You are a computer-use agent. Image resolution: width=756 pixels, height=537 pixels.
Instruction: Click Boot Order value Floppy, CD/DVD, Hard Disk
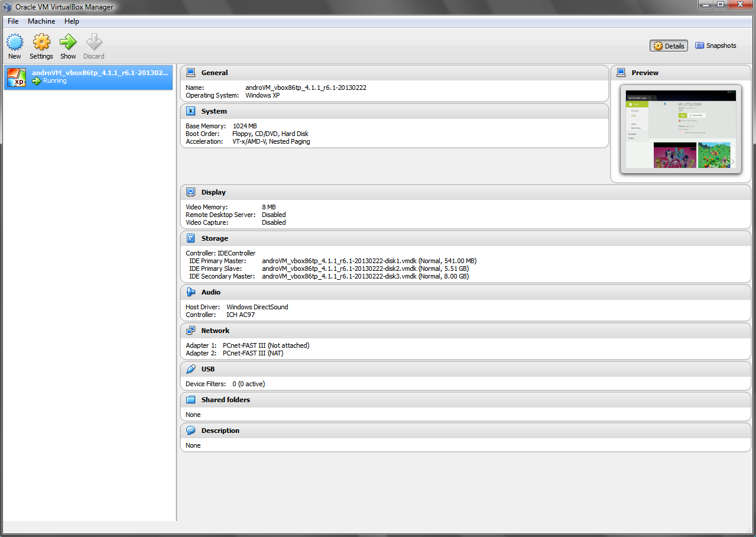271,134
